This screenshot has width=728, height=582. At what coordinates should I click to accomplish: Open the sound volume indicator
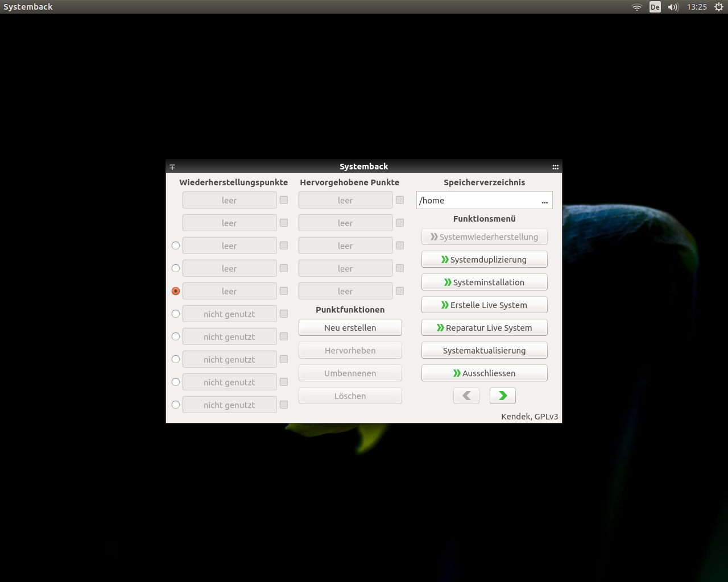(x=673, y=7)
